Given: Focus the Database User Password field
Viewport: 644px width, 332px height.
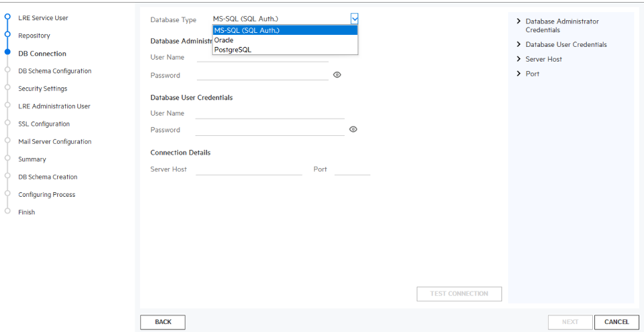Looking at the screenshot, I should tap(270, 130).
